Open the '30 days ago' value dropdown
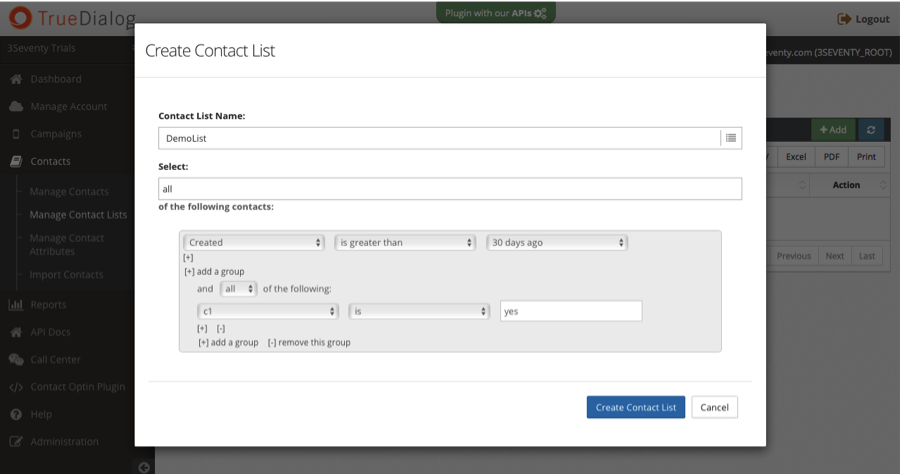 coord(557,243)
